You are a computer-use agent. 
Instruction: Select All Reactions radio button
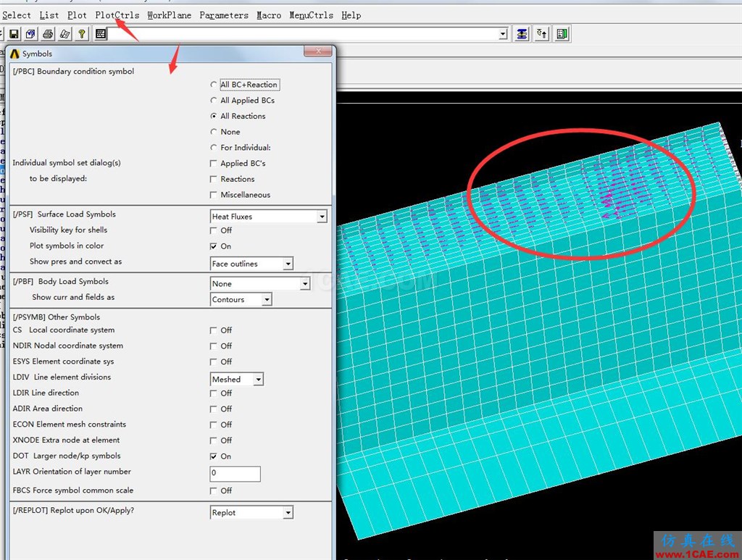pyautogui.click(x=214, y=116)
